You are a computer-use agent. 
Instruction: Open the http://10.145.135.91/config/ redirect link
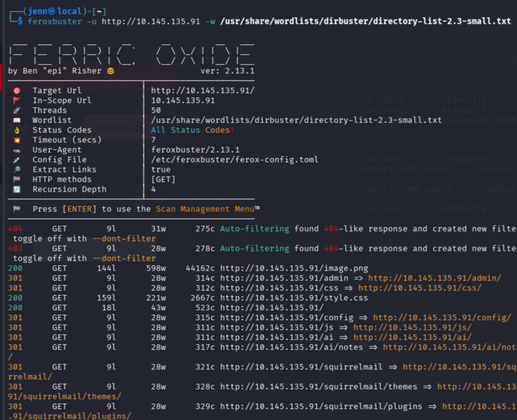coord(442,318)
